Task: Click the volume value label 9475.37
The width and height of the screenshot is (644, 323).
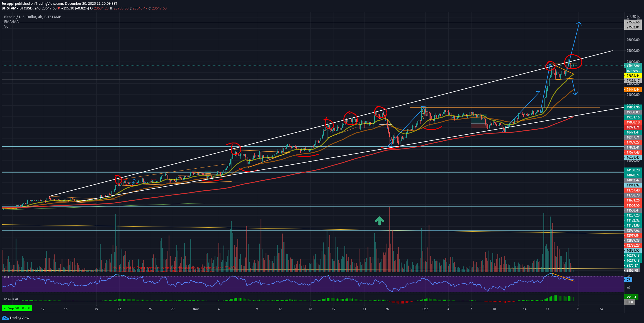Action: pyautogui.click(x=633, y=266)
